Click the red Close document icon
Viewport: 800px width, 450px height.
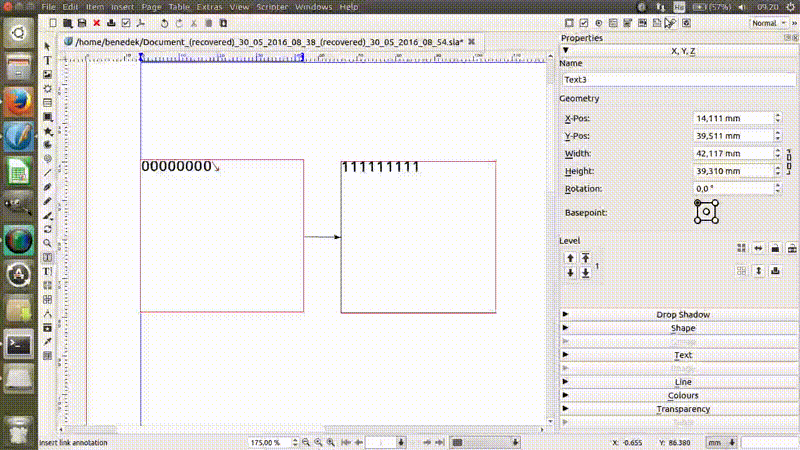coord(96,21)
